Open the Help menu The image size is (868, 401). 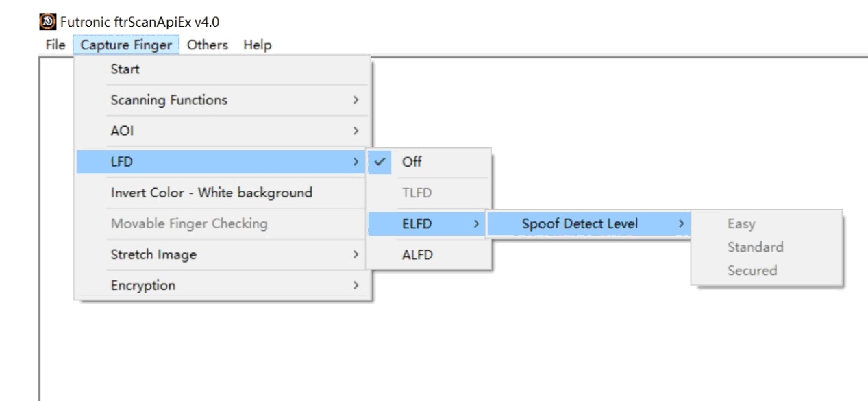258,45
